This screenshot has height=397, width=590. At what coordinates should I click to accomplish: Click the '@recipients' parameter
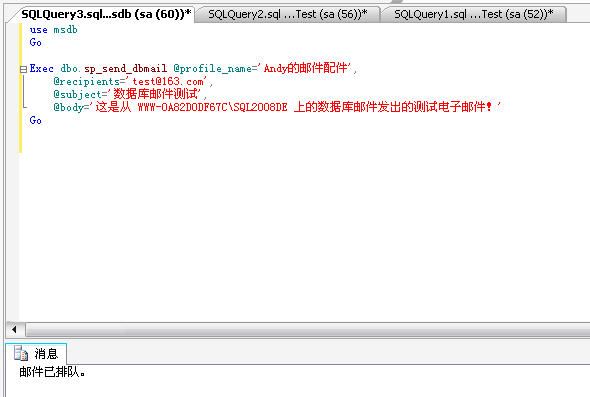click(x=87, y=82)
